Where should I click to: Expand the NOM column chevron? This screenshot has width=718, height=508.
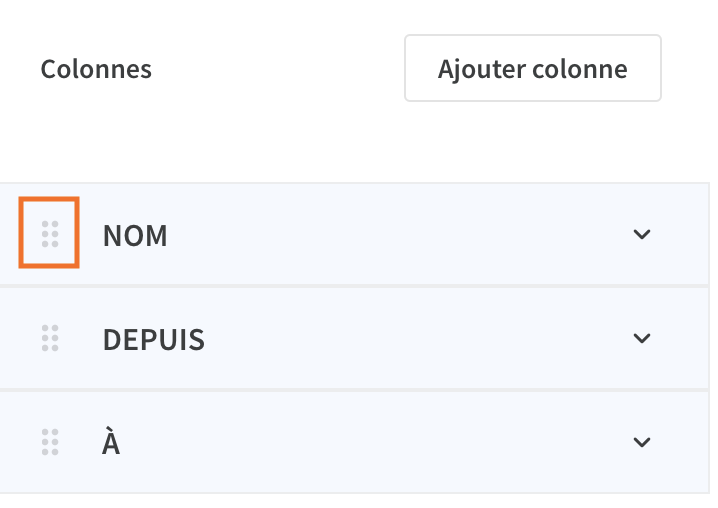click(642, 235)
